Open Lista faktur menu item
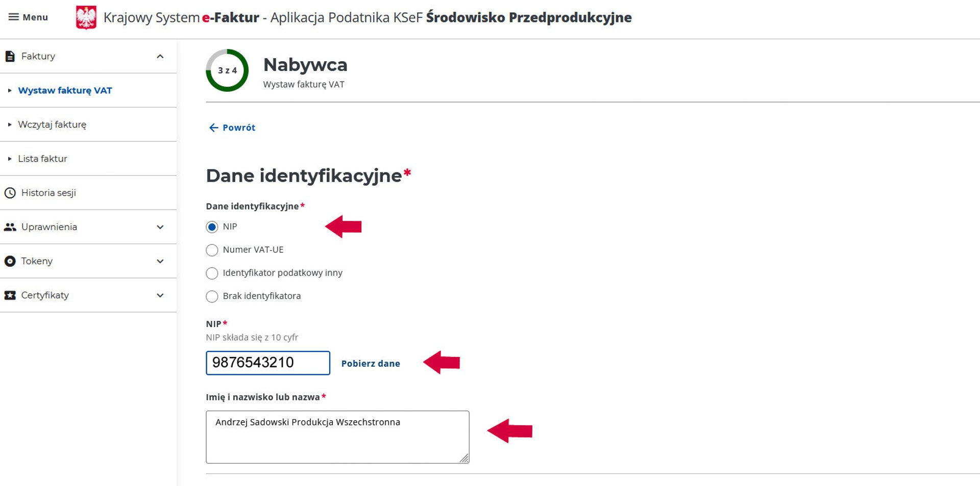The width and height of the screenshot is (980, 486). click(42, 159)
